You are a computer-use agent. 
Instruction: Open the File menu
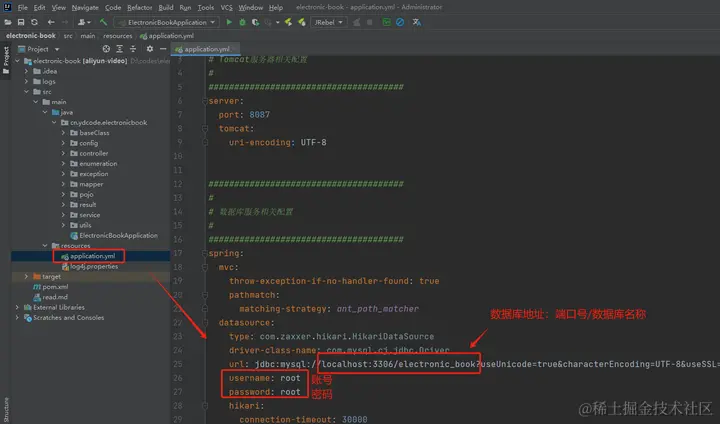[x=22, y=7]
